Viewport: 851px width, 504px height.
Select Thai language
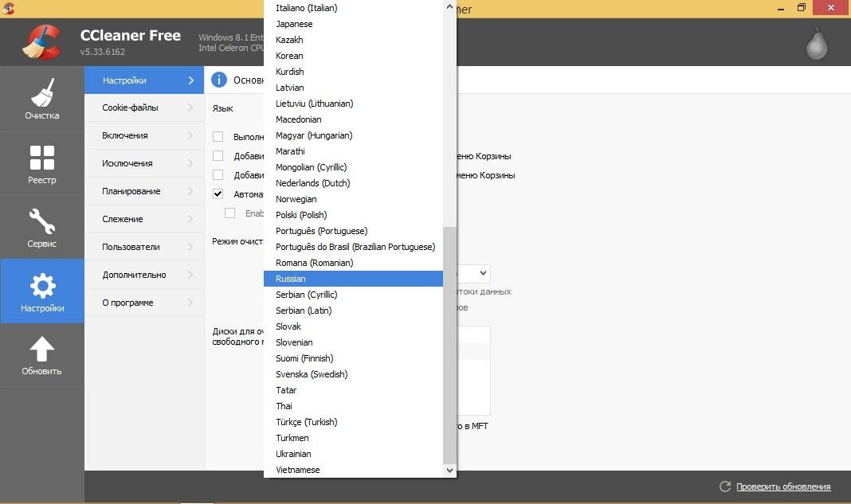(353, 406)
